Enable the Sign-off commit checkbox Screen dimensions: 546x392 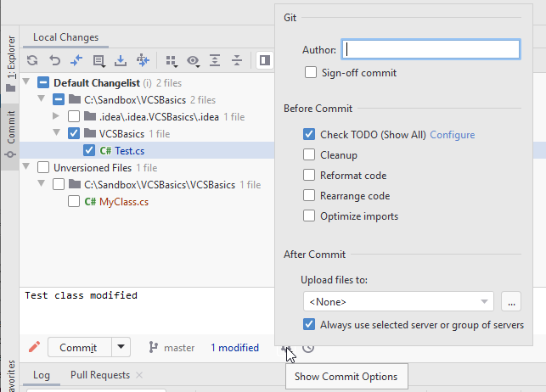311,73
